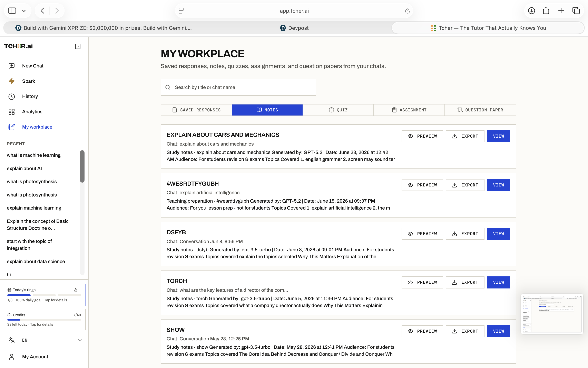Tap the Credits 7/40 progress card
Viewport: 588px width, 368px height.
[44, 320]
